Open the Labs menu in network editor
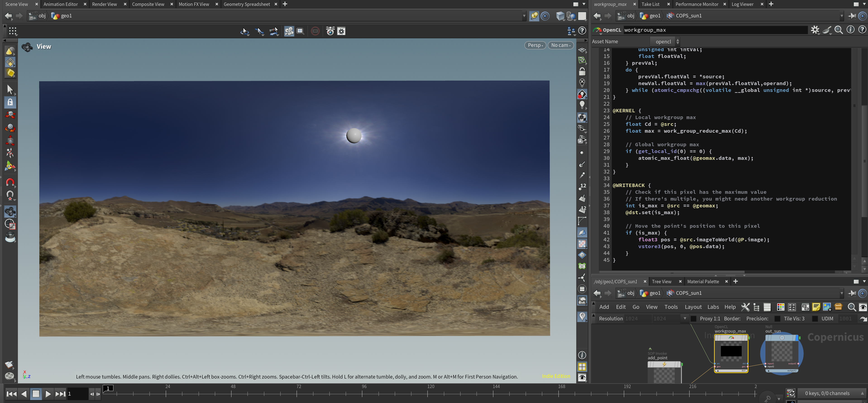The width and height of the screenshot is (868, 403). click(x=713, y=307)
